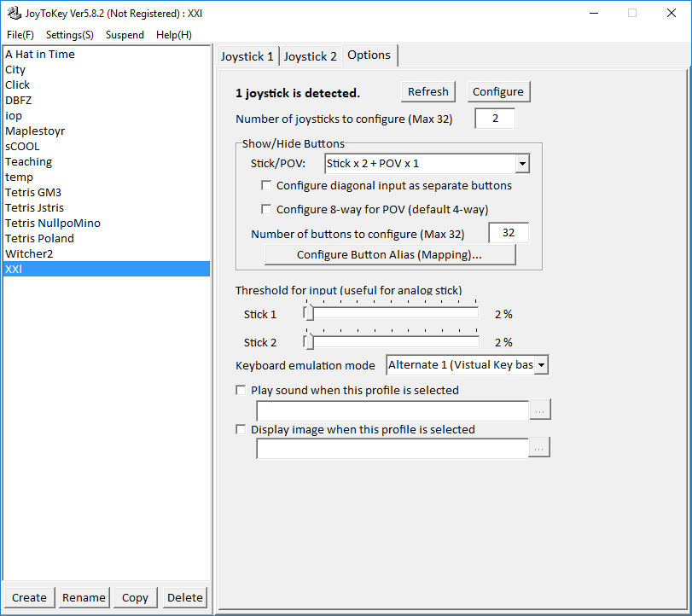Select the 'Tetris NullpoMino' profile
Image resolution: width=692 pixels, height=616 pixels.
tap(107, 224)
